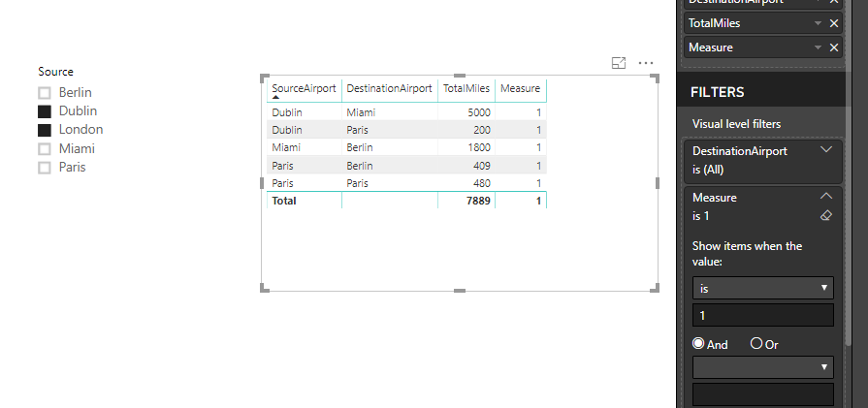The width and height of the screenshot is (868, 408).
Task: Remove the TotalMiles field with its X
Action: [x=834, y=23]
